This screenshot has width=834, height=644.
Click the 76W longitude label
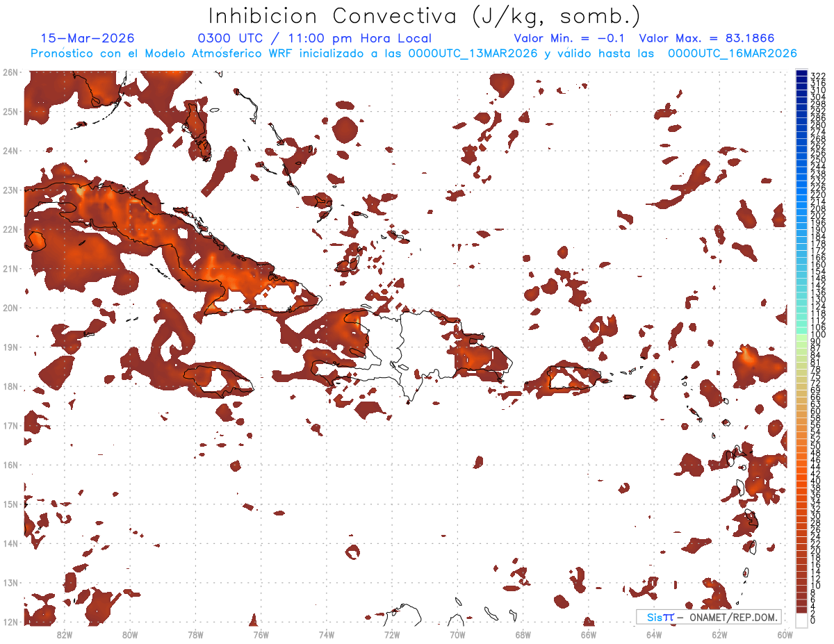pos(261,634)
